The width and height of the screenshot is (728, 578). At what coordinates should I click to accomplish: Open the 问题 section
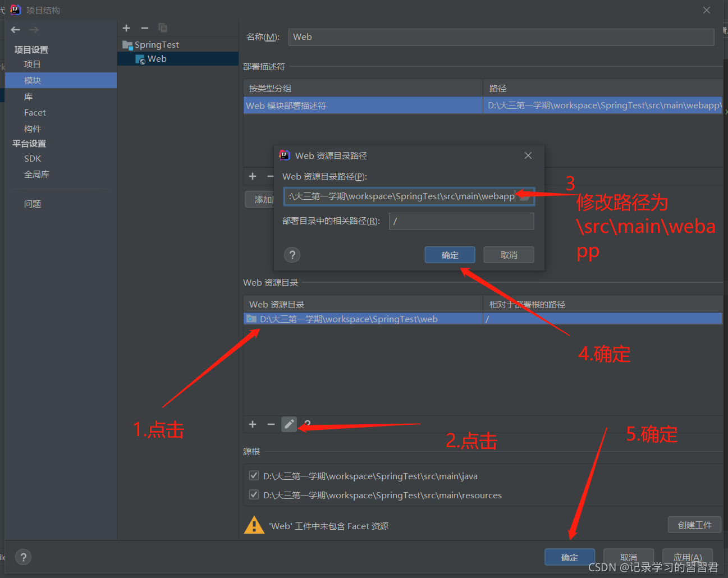(33, 204)
